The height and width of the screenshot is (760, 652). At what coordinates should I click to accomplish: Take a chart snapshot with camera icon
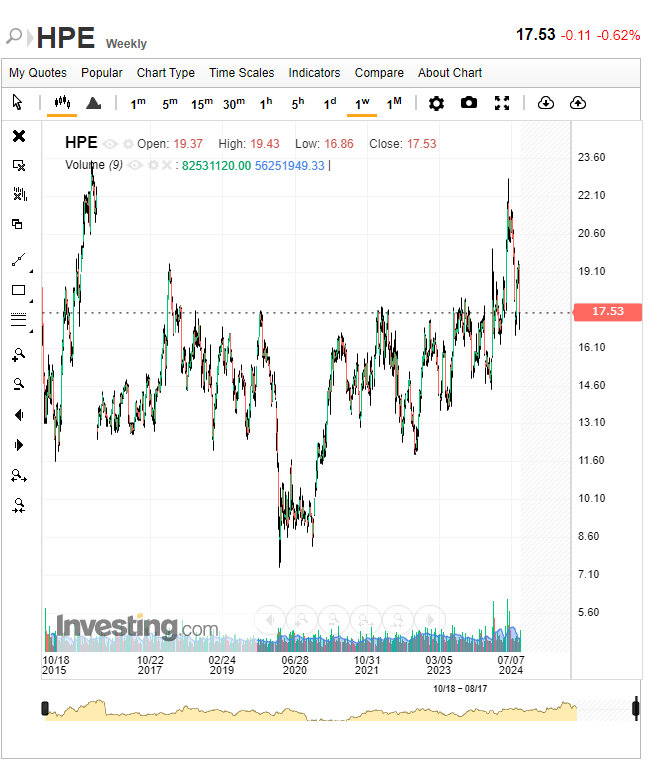(469, 103)
